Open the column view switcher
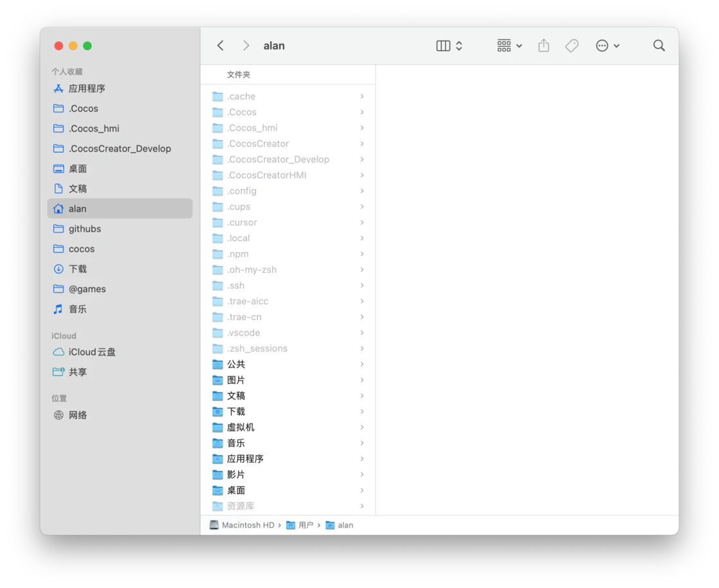This screenshot has height=588, width=719. coord(449,46)
